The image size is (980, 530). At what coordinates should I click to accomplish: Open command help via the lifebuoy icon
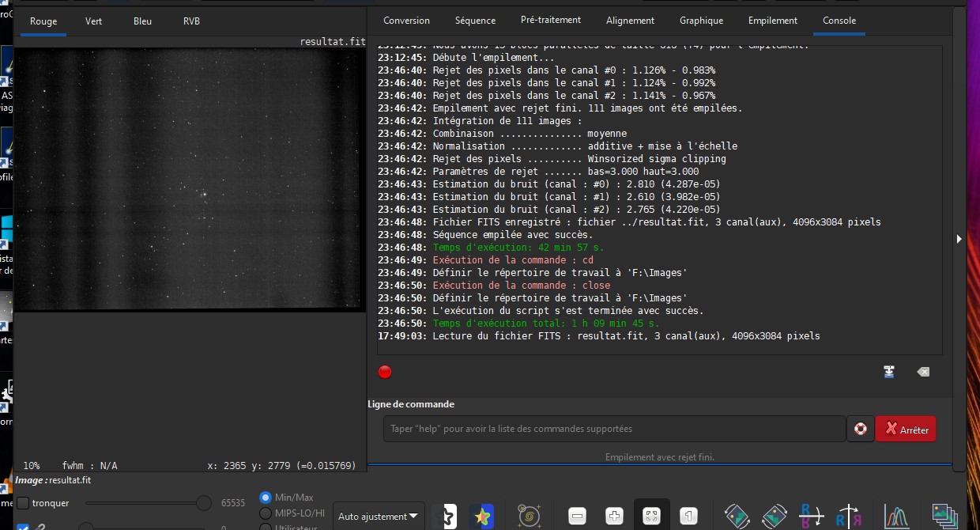(860, 429)
